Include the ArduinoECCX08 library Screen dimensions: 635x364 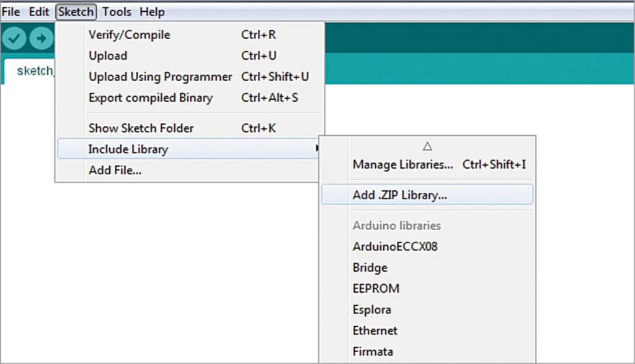395,246
